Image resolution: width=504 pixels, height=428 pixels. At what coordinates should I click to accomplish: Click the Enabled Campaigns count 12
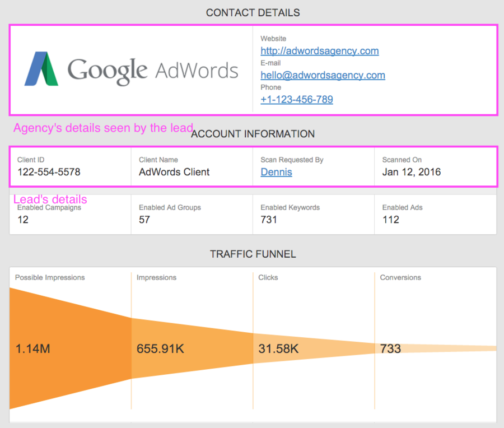(x=23, y=220)
